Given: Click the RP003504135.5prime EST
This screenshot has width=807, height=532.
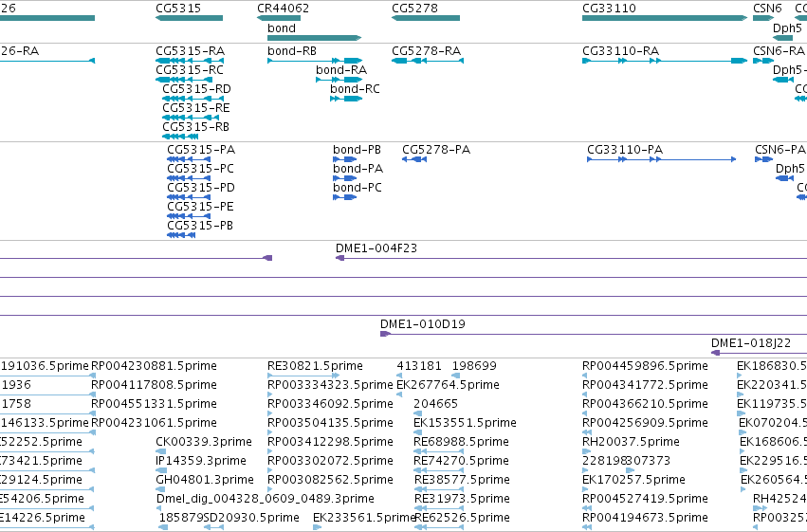Looking at the screenshot, I should point(330,423).
